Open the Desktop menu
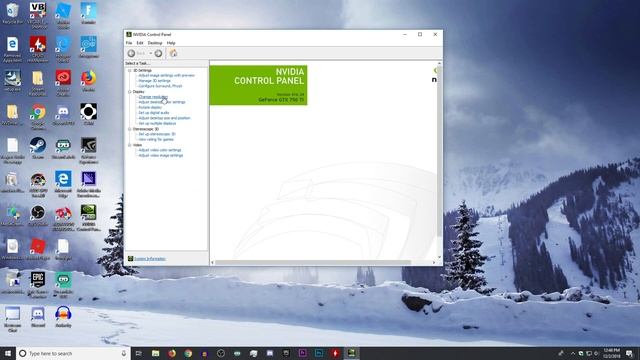The image size is (640, 360). click(x=155, y=43)
